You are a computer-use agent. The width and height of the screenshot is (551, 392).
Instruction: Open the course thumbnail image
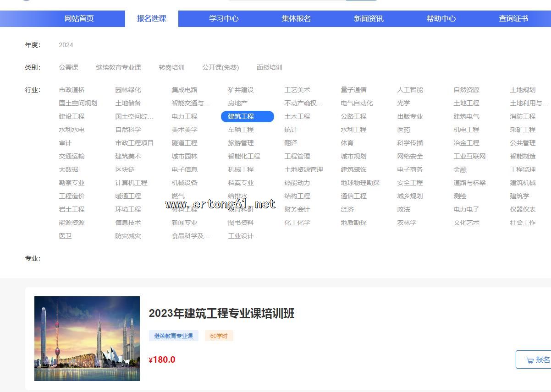point(87,338)
